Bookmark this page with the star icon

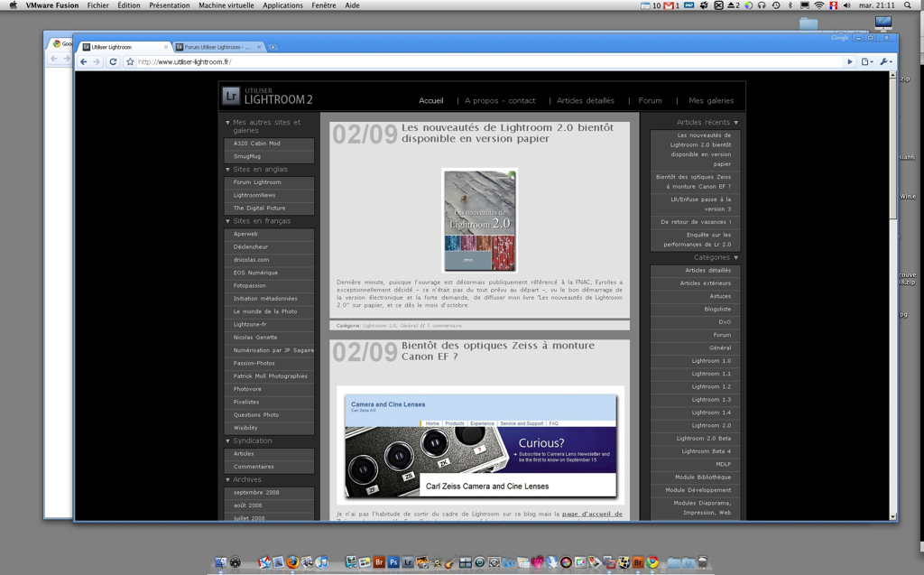tap(130, 62)
